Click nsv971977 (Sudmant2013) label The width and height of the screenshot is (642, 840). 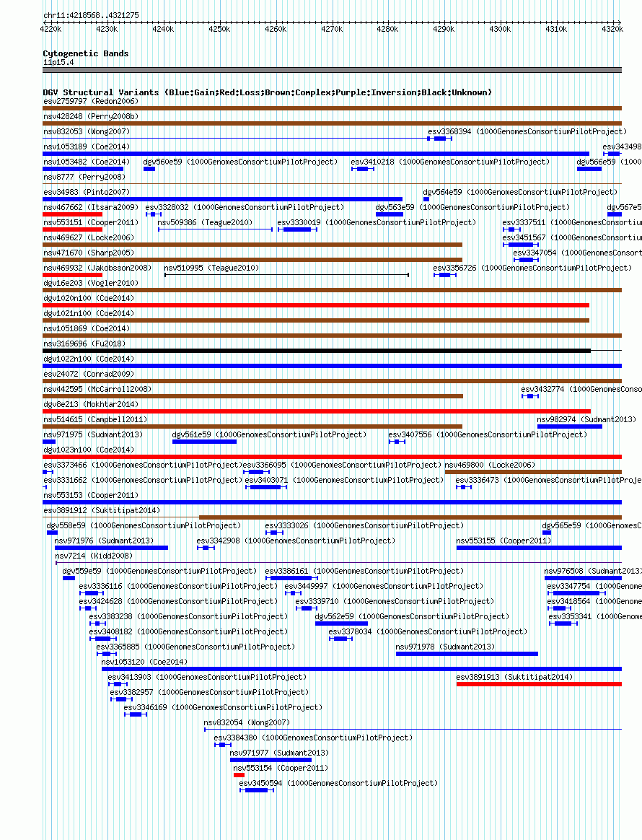click(x=279, y=753)
